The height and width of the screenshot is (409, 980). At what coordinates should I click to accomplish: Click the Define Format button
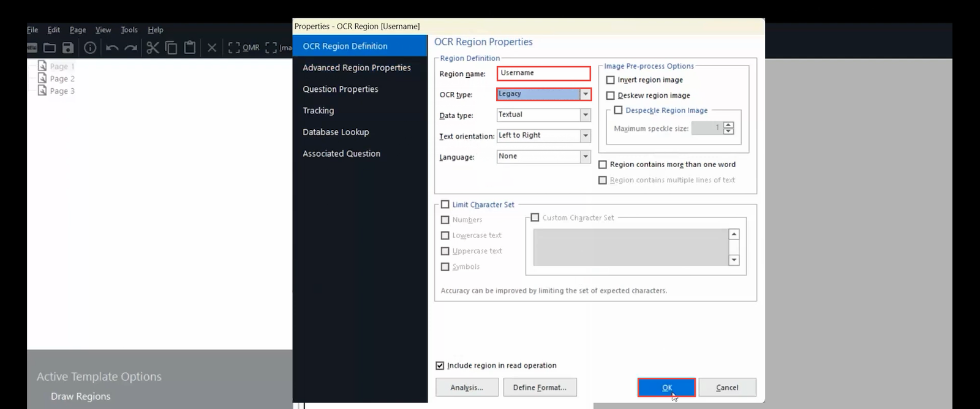click(x=540, y=388)
